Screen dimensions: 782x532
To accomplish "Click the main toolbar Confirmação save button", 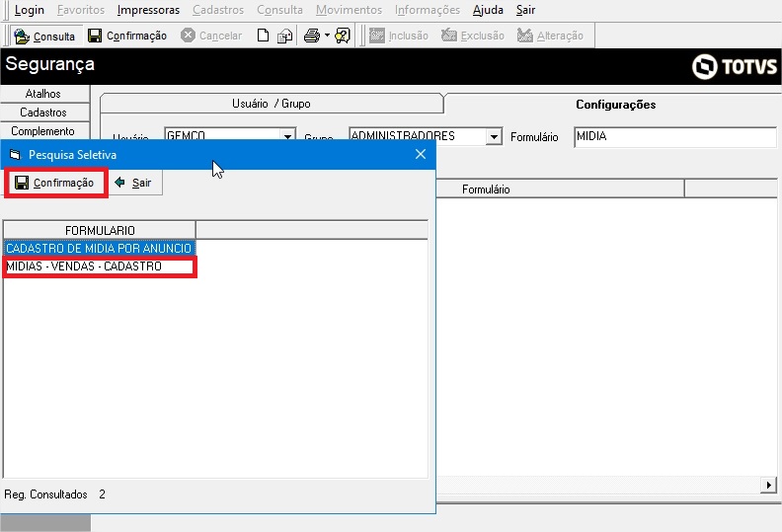I will [127, 36].
